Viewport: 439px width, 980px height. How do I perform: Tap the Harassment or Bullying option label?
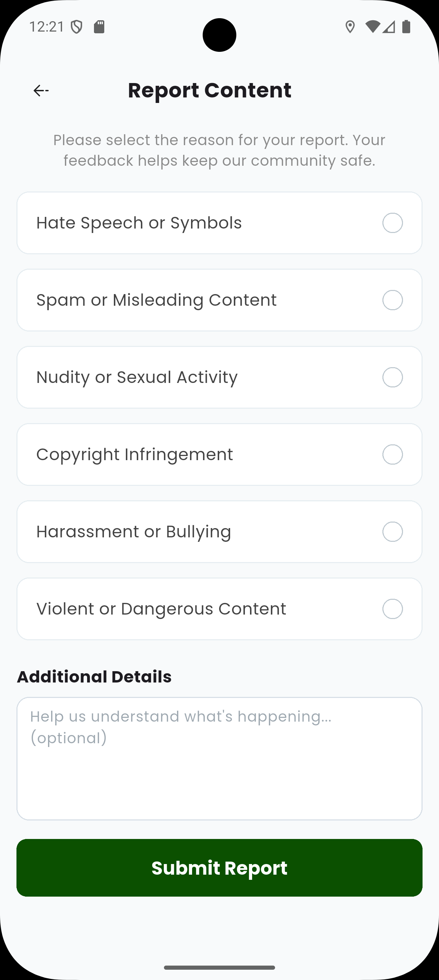click(134, 532)
